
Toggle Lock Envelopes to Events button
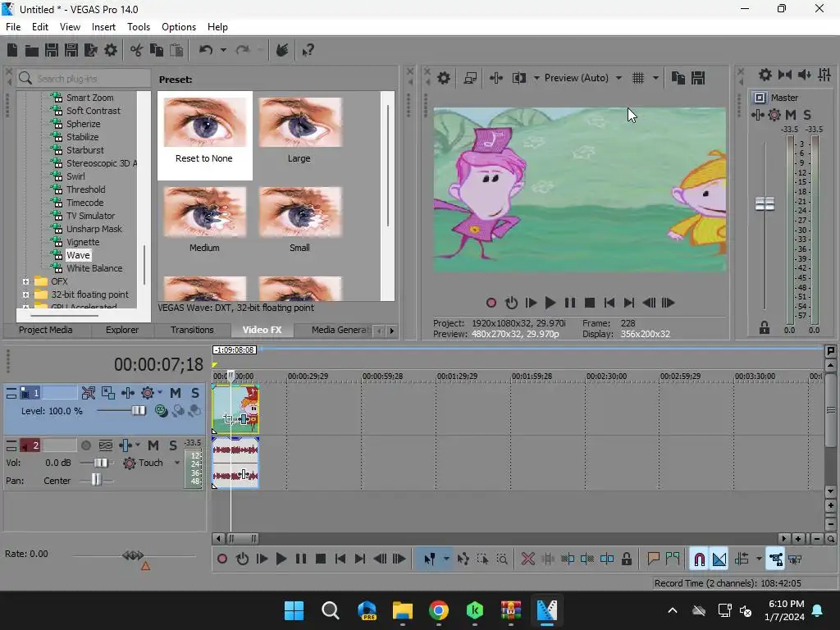click(775, 559)
